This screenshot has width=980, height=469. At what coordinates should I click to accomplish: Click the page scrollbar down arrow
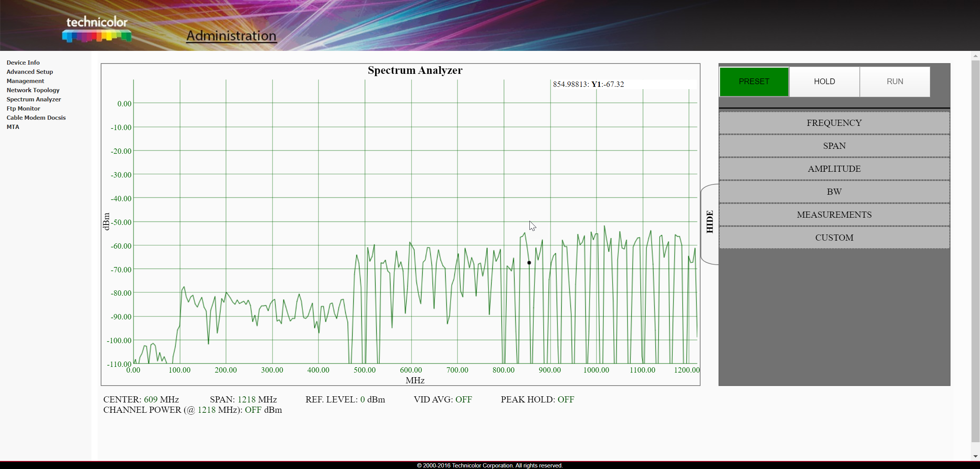pyautogui.click(x=975, y=456)
